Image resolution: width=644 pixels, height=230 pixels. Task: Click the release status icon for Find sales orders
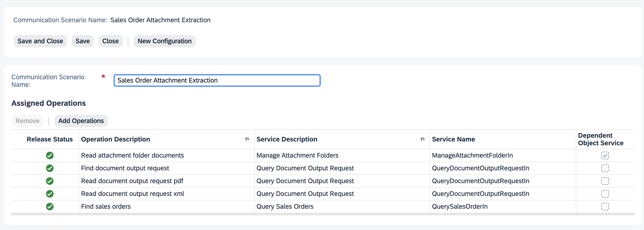coord(50,207)
